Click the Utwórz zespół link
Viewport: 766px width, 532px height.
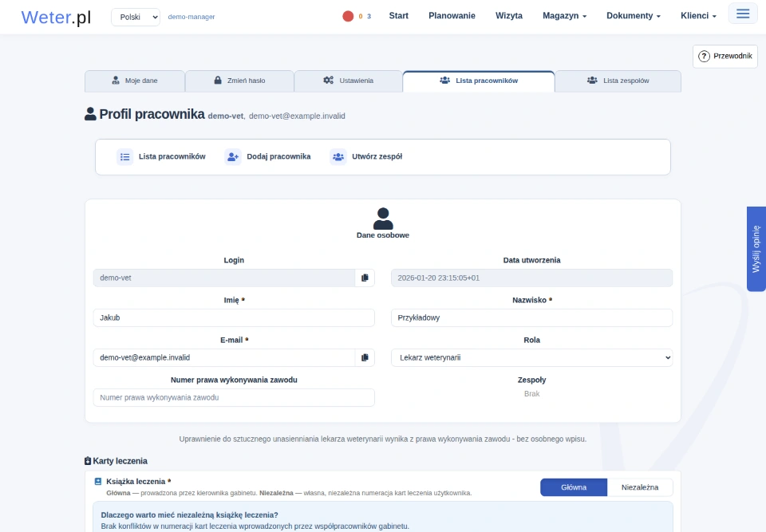377,156
